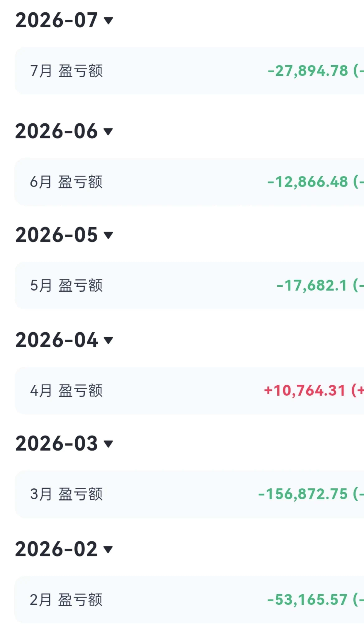Expand the 2026-04 month dropdown arrow
Image resolution: width=364 pixels, height=638 pixels.
pos(108,340)
